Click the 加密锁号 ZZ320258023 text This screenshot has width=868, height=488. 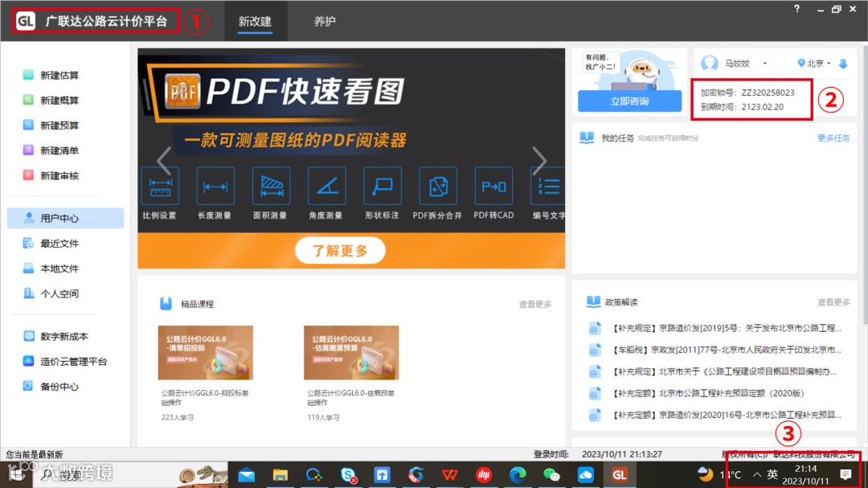(747, 92)
